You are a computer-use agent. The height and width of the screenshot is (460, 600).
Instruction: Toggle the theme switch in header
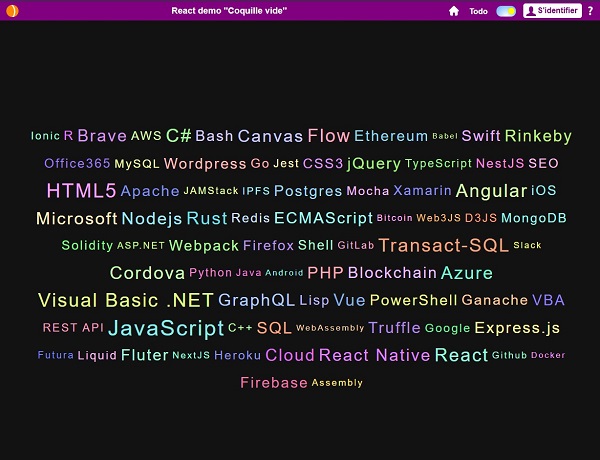(x=506, y=11)
